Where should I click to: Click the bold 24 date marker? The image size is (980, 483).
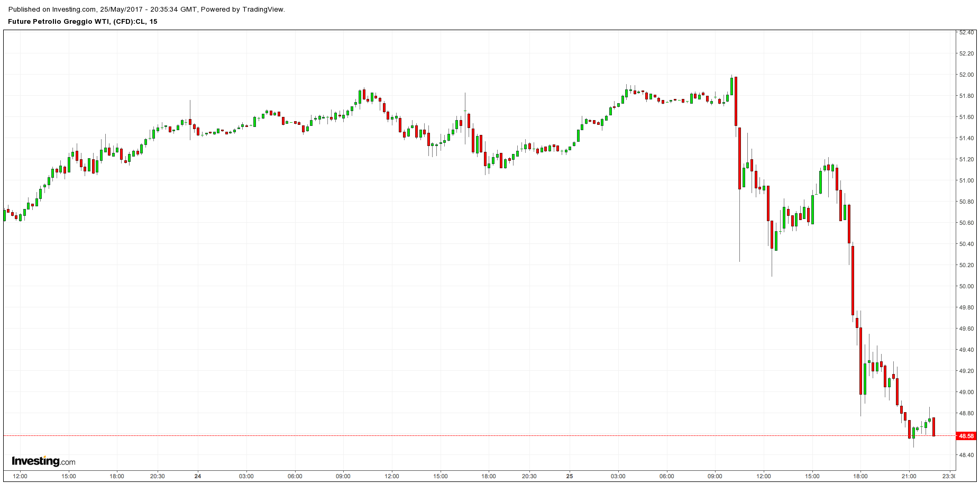click(x=198, y=476)
